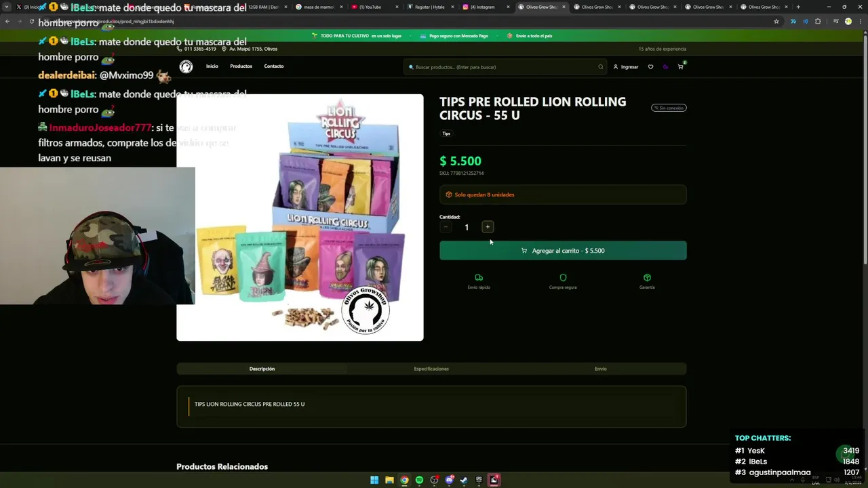Click Agregar al carrito button

[x=563, y=251]
